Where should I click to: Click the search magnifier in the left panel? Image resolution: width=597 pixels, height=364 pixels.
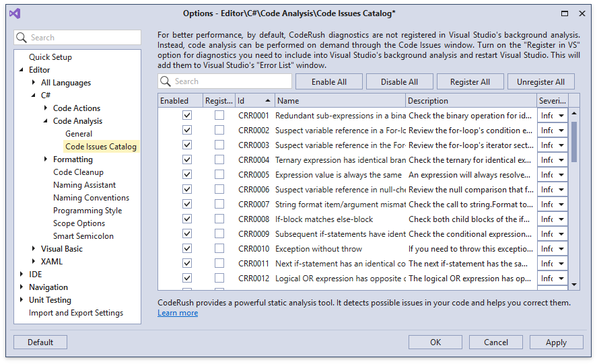(x=22, y=38)
